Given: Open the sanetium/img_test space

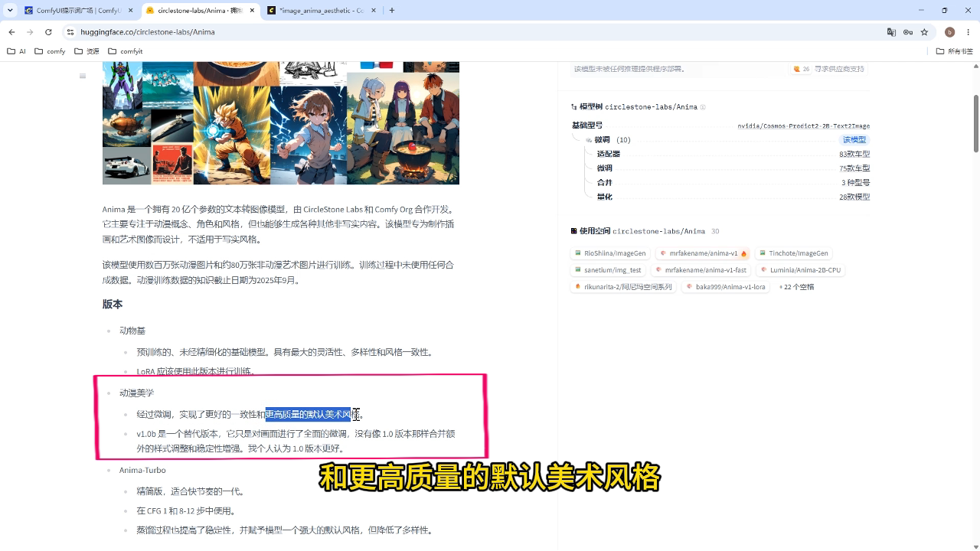Looking at the screenshot, I should pos(609,270).
